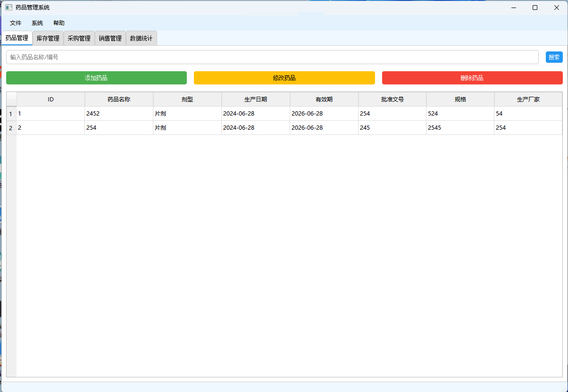The width and height of the screenshot is (568, 392).
Task: Click the app icon in title bar
Action: coord(8,8)
